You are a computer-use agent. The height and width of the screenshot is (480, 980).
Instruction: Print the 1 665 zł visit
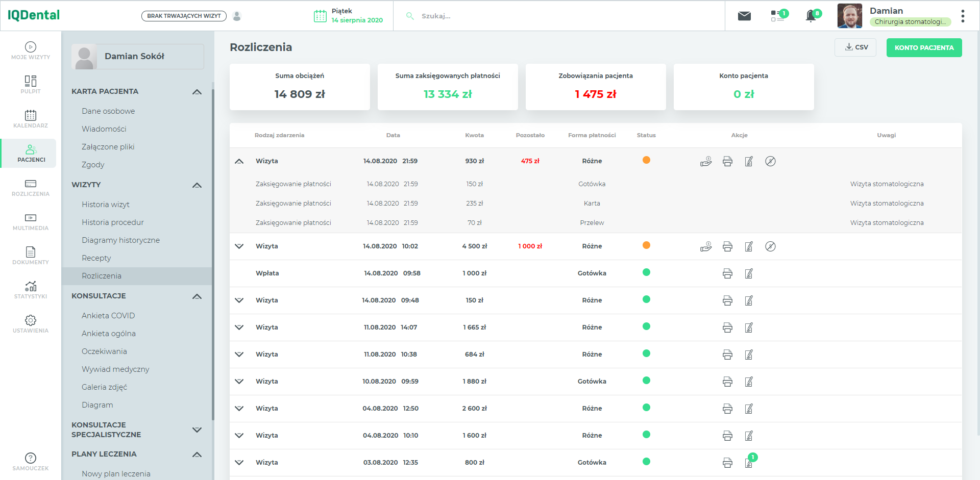[727, 327]
